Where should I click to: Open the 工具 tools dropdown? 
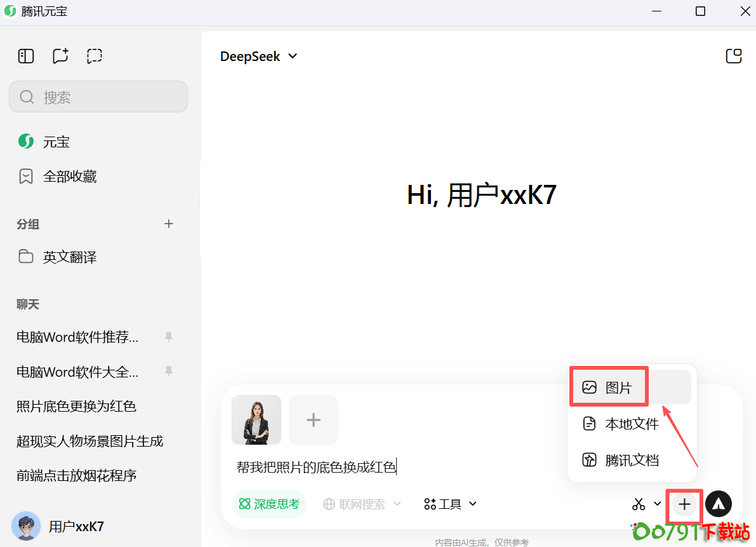point(451,504)
